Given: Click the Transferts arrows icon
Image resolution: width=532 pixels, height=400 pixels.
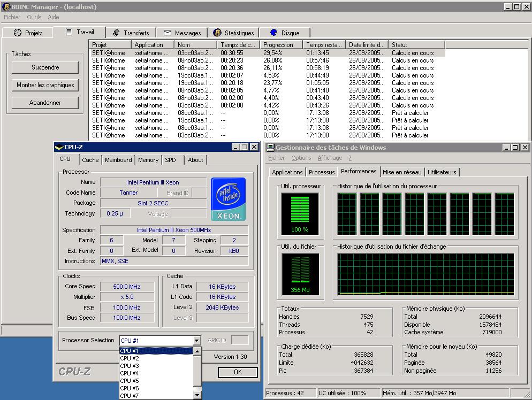Looking at the screenshot, I should pyautogui.click(x=116, y=33).
